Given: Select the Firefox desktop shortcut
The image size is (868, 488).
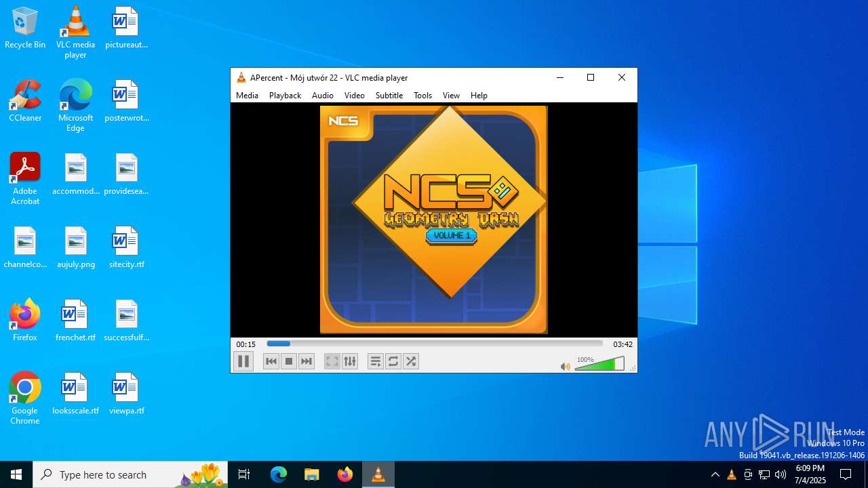Looking at the screenshot, I should pyautogui.click(x=25, y=321).
